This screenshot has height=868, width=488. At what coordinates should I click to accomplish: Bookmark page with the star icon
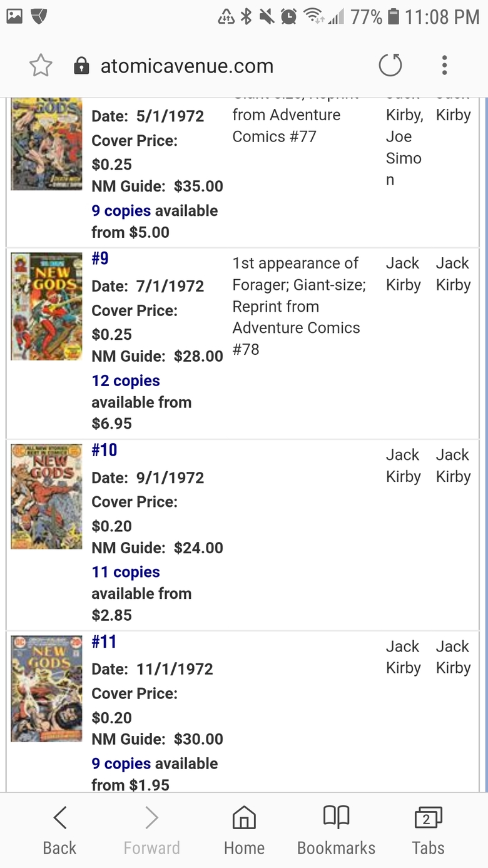tap(41, 65)
